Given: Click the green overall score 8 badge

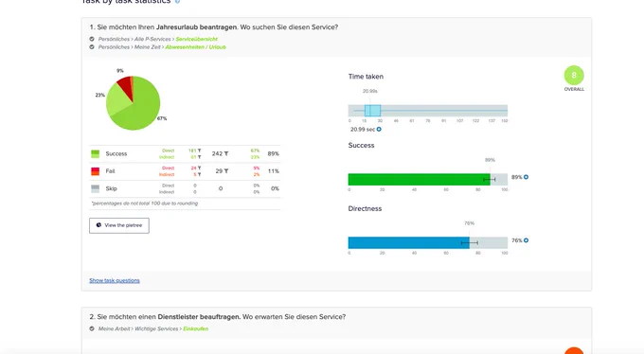Looking at the screenshot, I should (574, 75).
